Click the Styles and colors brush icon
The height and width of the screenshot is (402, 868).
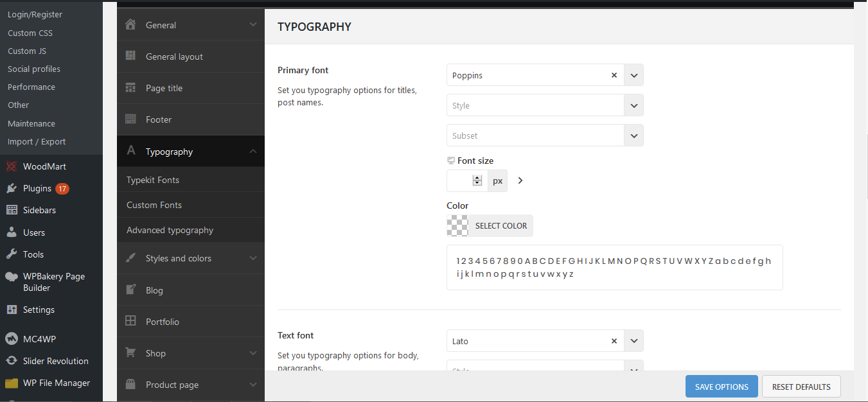click(x=130, y=258)
